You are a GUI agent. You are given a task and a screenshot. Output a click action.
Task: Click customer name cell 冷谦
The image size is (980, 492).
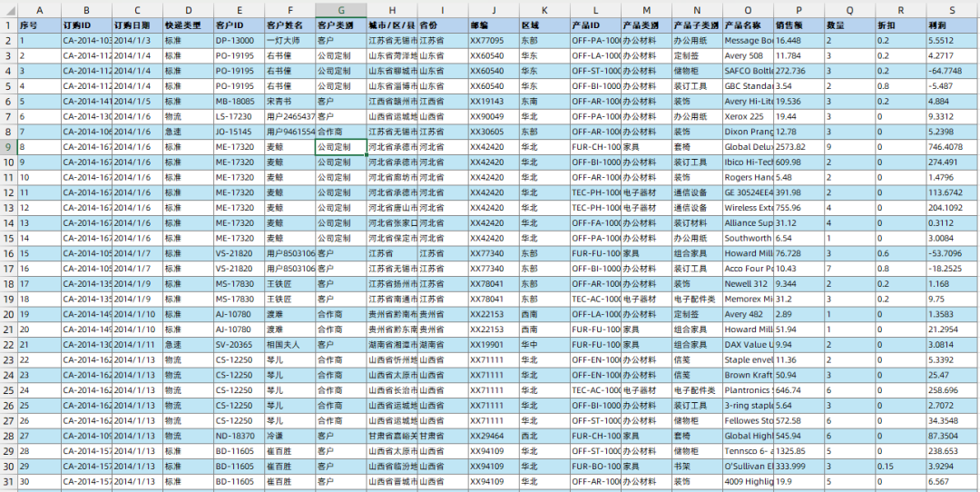(x=290, y=436)
